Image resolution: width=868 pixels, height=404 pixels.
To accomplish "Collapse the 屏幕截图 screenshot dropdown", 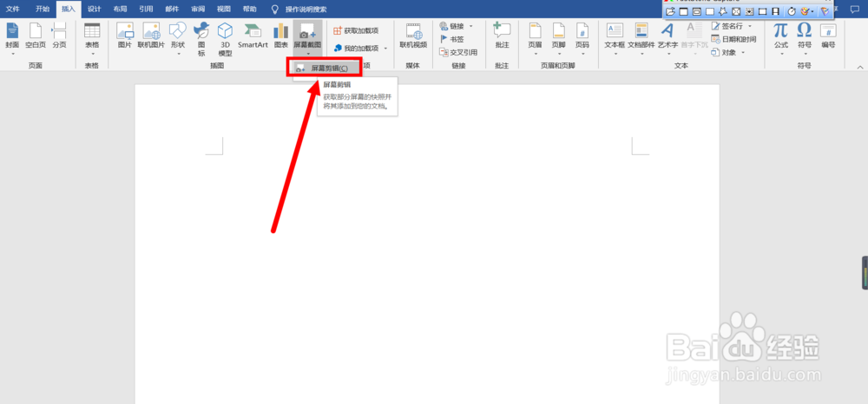I will tap(307, 54).
